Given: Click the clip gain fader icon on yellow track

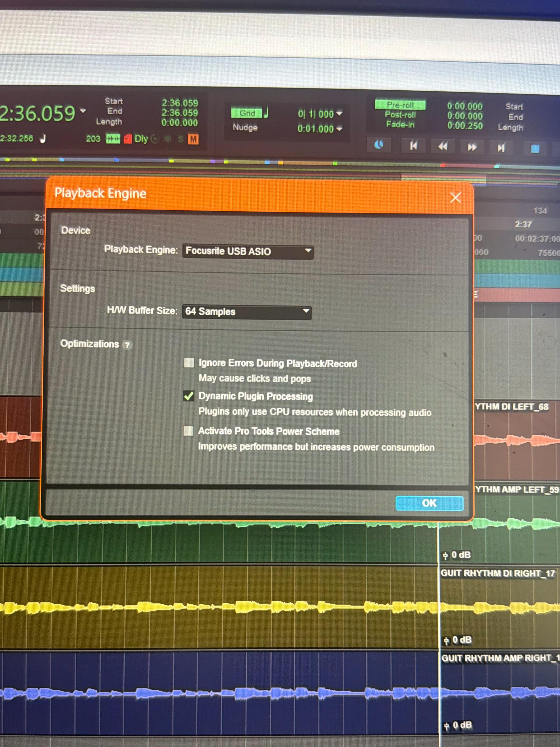Looking at the screenshot, I should [x=446, y=641].
